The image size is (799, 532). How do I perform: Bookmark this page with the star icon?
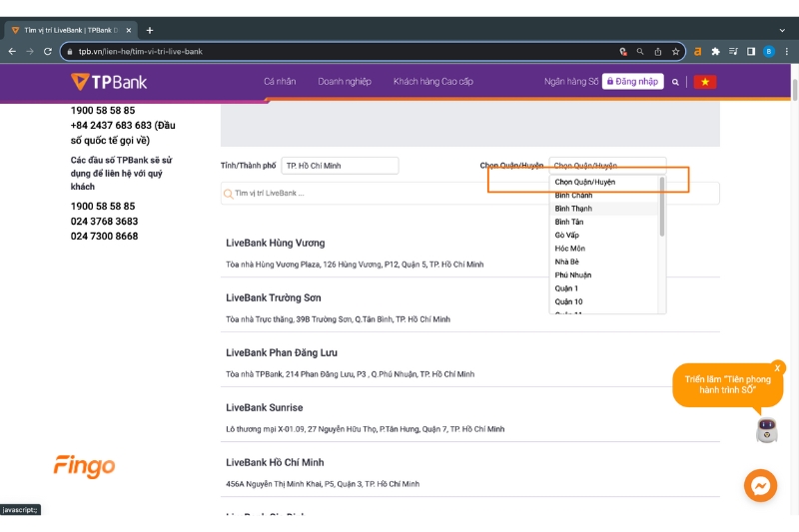click(x=675, y=52)
